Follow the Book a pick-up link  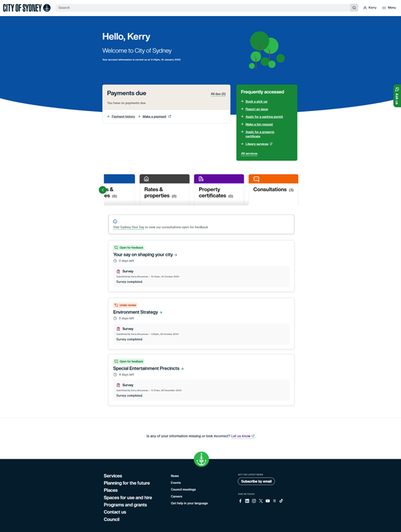tap(256, 101)
